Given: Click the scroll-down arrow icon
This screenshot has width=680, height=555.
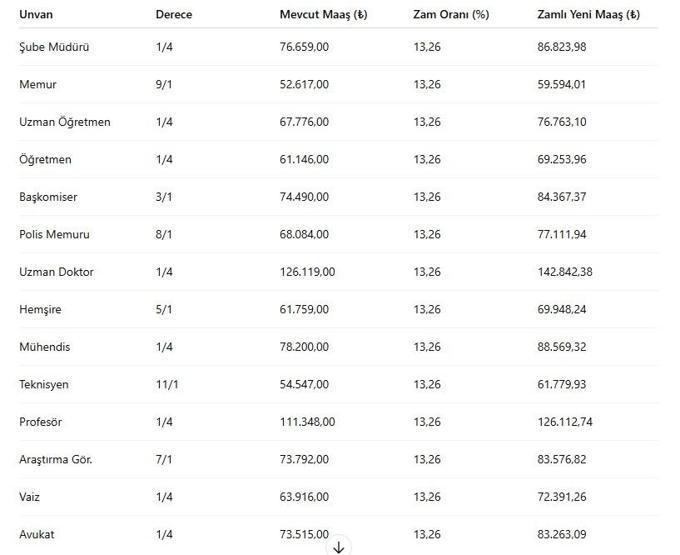Looking at the screenshot, I should pyautogui.click(x=339, y=547).
